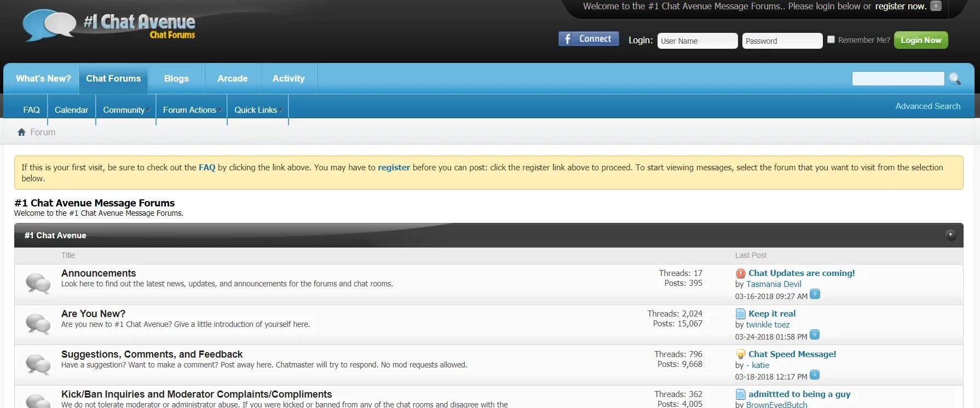Click the Threads: 17 text

(x=681, y=273)
